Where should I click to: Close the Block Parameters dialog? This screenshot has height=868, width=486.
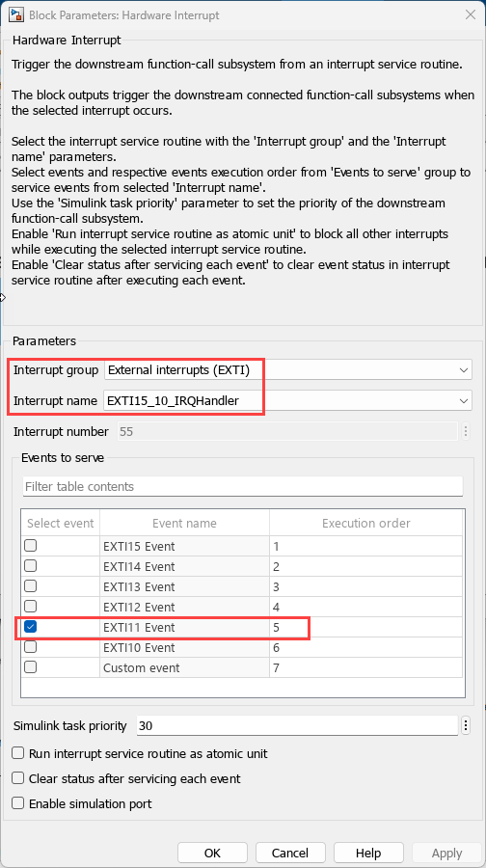coord(470,14)
